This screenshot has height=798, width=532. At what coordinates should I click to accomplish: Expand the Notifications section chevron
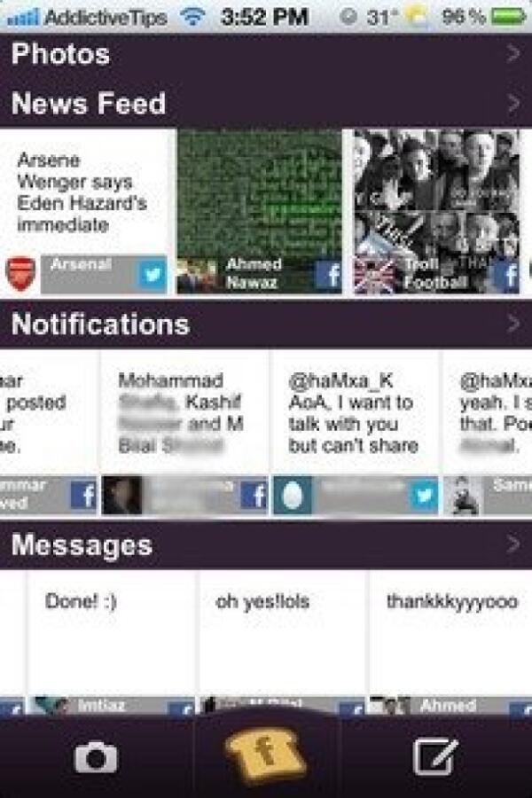[x=513, y=324]
